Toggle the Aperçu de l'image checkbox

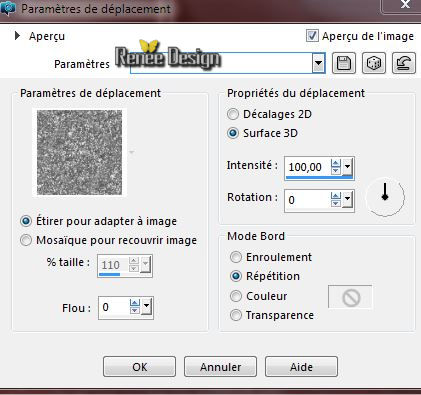pyautogui.click(x=312, y=36)
